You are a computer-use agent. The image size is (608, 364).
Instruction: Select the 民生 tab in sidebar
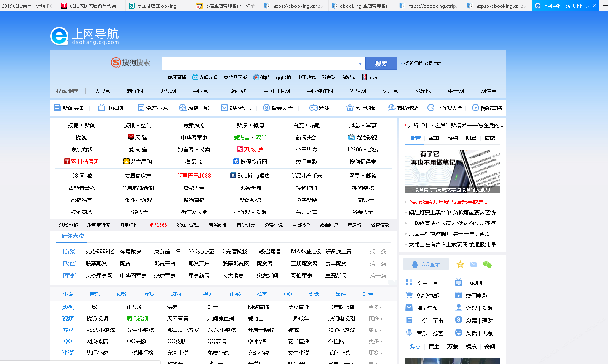[434, 347]
